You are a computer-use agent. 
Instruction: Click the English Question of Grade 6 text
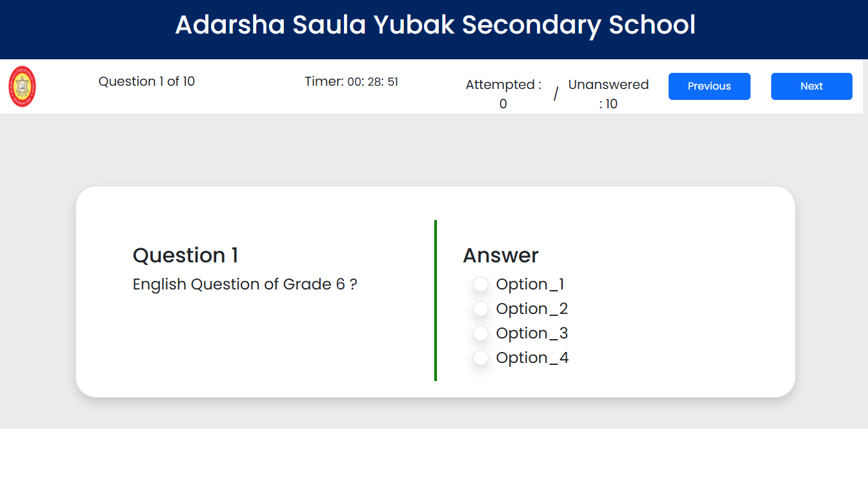[245, 284]
